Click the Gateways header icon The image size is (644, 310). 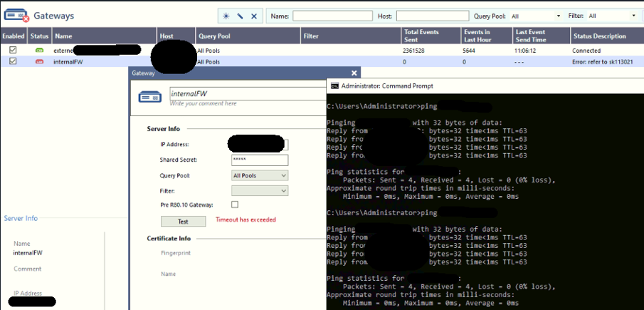[16, 16]
